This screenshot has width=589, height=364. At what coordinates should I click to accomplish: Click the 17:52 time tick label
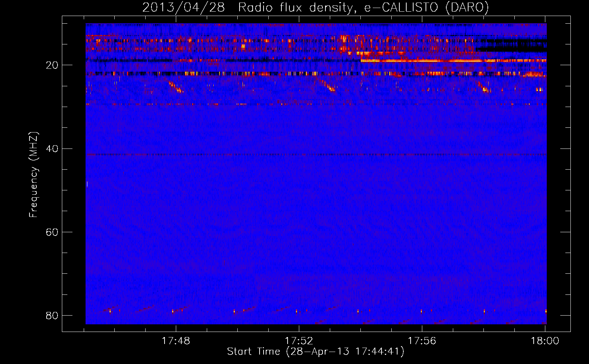pos(299,341)
